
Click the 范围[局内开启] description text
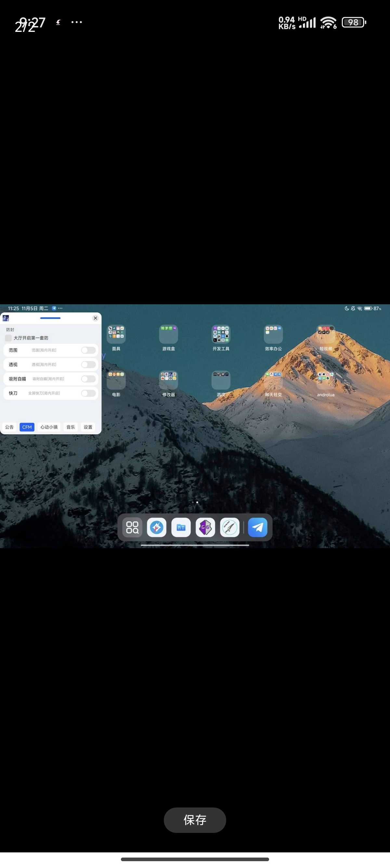(x=44, y=350)
